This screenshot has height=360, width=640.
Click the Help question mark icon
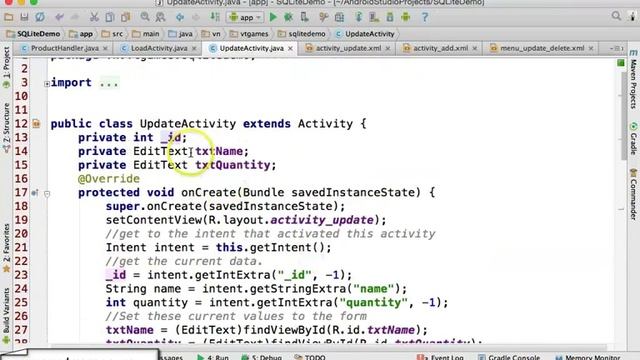click(x=424, y=17)
